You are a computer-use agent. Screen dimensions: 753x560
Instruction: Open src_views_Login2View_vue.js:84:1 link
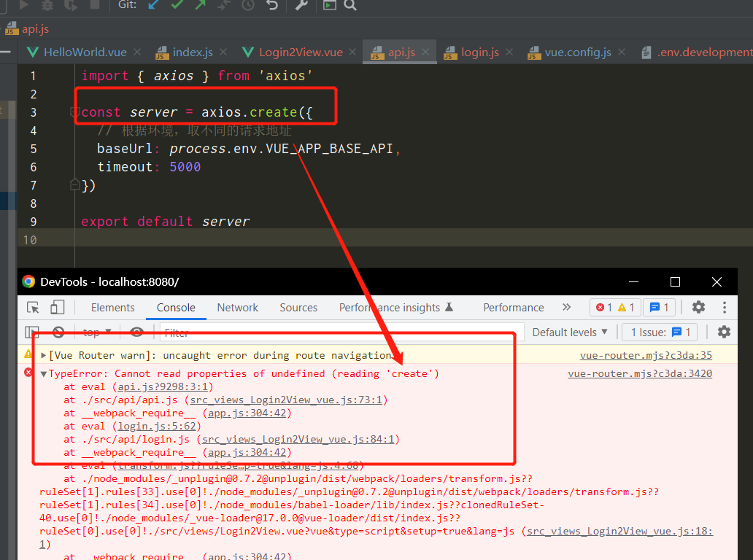coord(298,439)
